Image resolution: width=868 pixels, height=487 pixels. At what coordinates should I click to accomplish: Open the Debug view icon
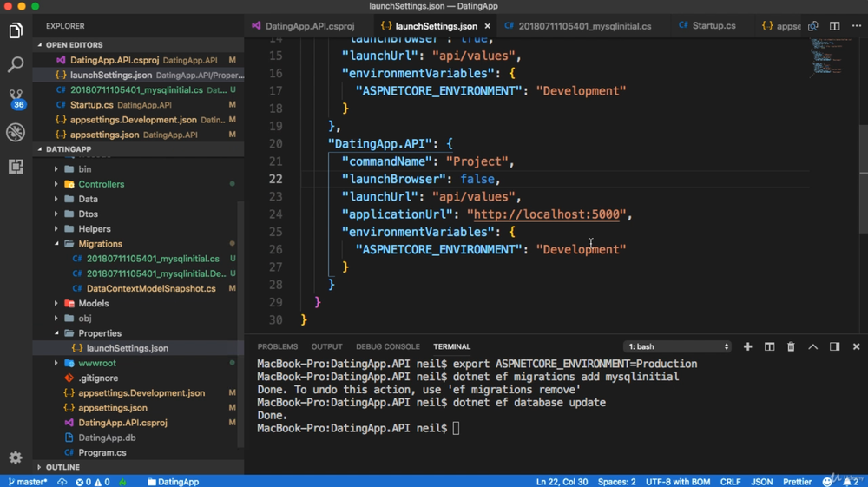(16, 132)
